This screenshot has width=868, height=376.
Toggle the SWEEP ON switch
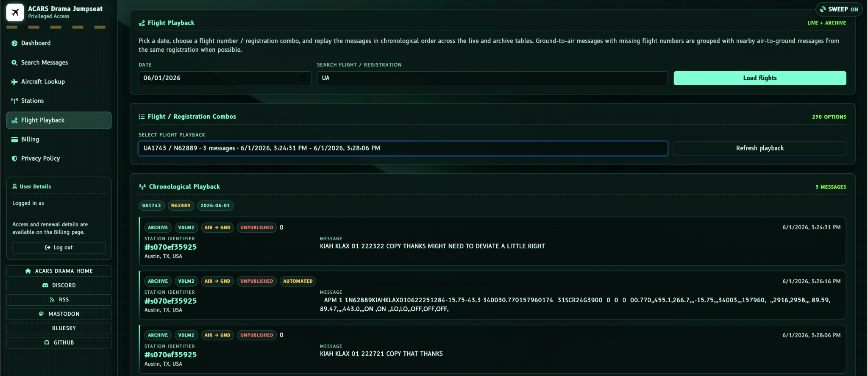(839, 9)
